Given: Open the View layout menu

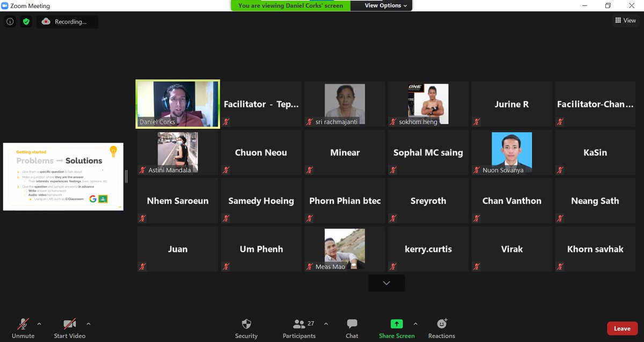Looking at the screenshot, I should click(625, 20).
